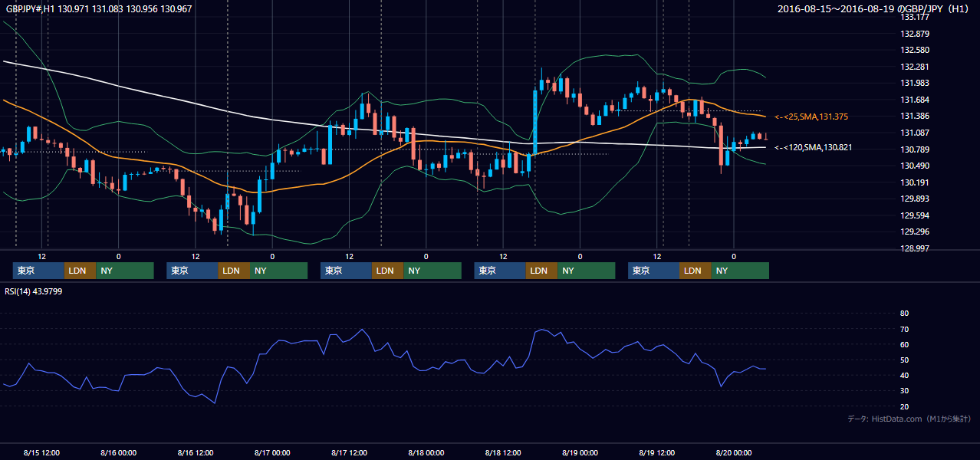Click price axis value 131.386
Viewport: 980px width, 460px height.
915,116
